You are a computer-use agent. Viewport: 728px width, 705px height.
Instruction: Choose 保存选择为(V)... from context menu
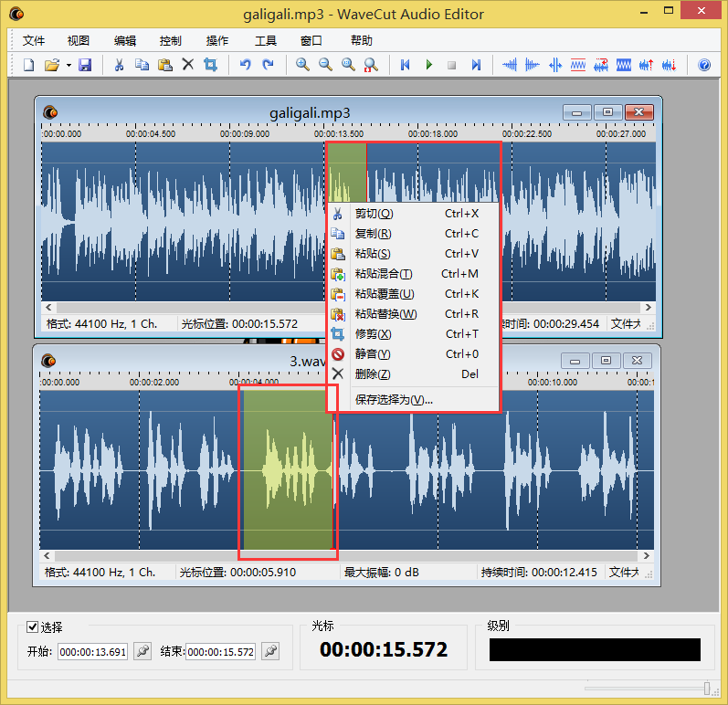(x=413, y=400)
